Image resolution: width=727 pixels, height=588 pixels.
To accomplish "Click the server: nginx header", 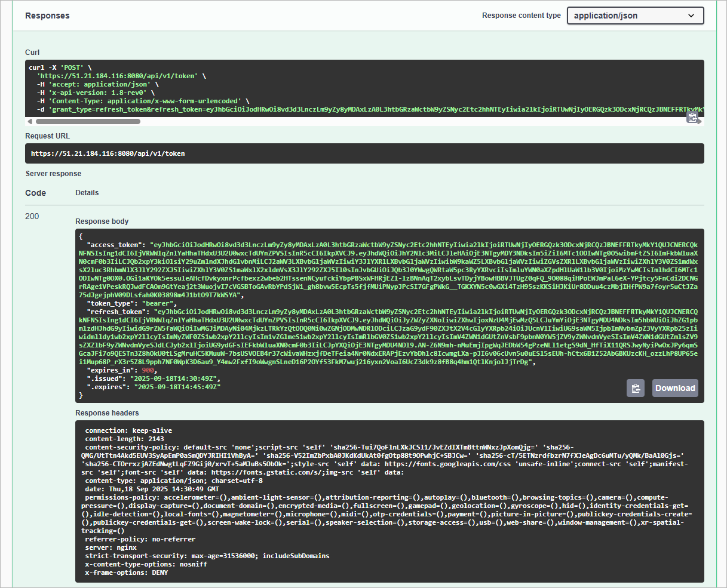I will (x=111, y=547).
